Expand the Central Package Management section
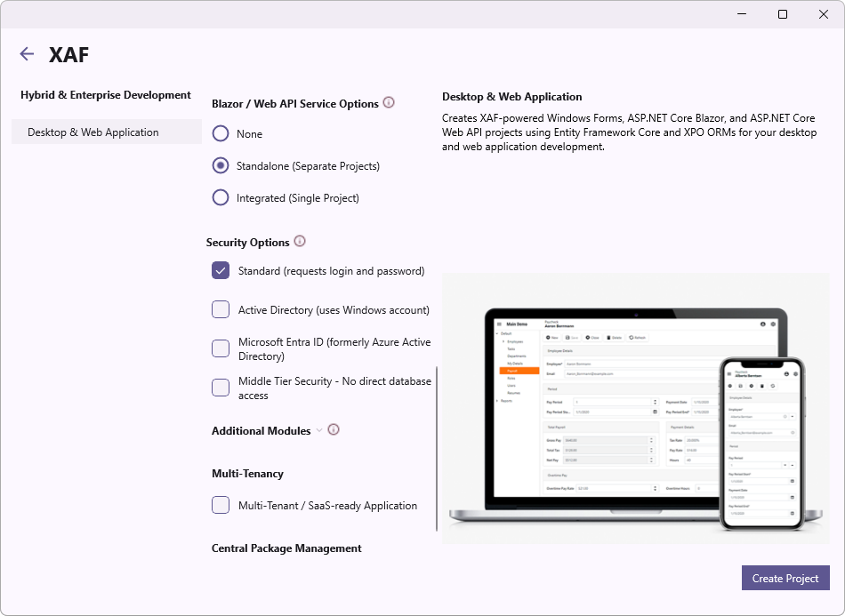Screen dimensions: 845x616 point(285,548)
